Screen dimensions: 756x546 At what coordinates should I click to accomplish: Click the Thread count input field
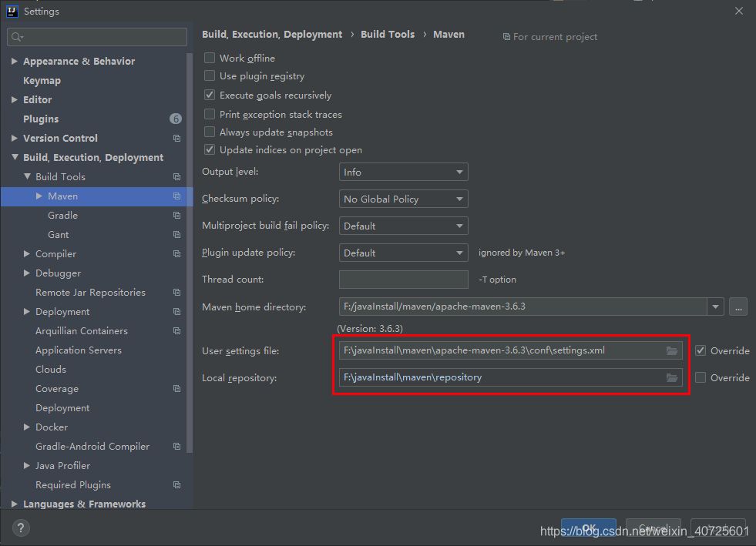click(404, 280)
